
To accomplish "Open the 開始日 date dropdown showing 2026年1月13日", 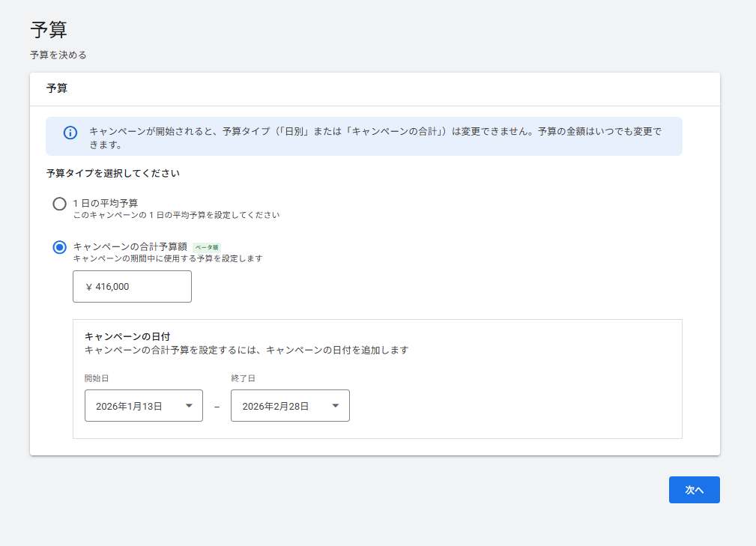I will 143,406.
